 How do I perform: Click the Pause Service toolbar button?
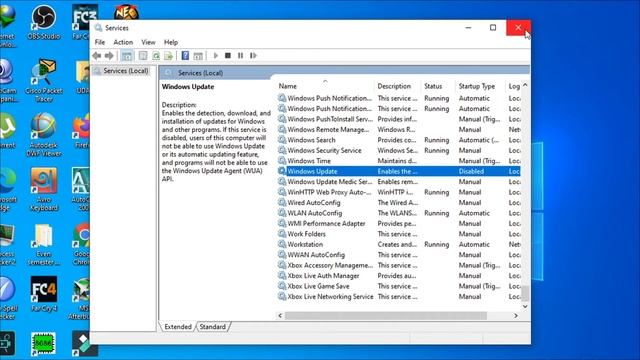point(240,56)
